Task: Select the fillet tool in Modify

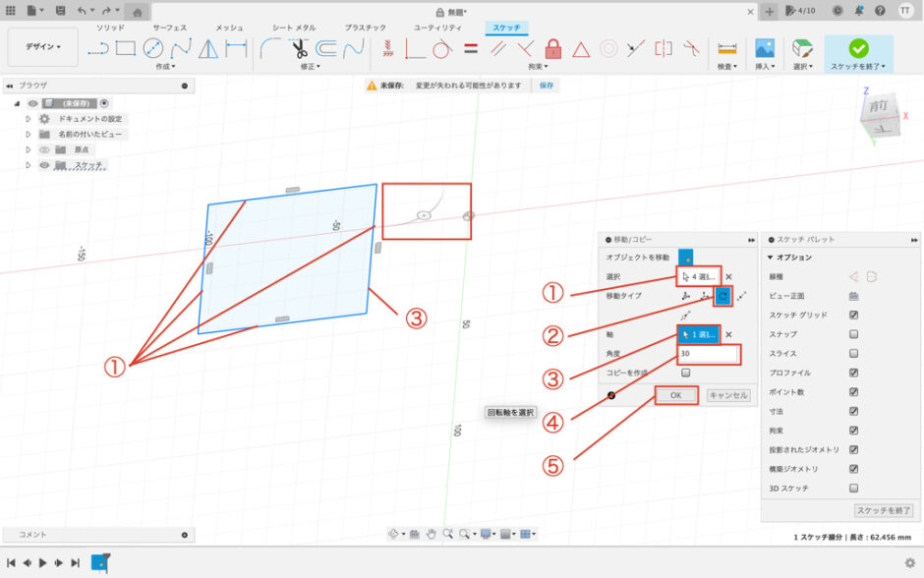Action: pyautogui.click(x=270, y=48)
